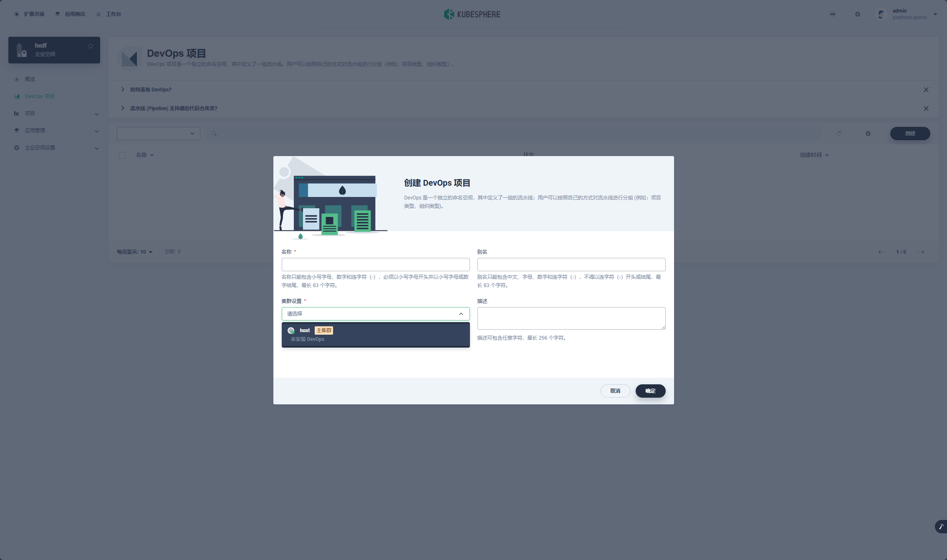Select the host 主集群 cluster option
The height and width of the screenshot is (560, 947).
click(x=376, y=335)
